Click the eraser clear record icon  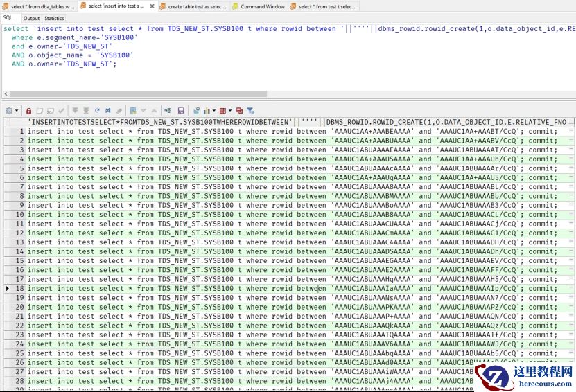[119, 111]
